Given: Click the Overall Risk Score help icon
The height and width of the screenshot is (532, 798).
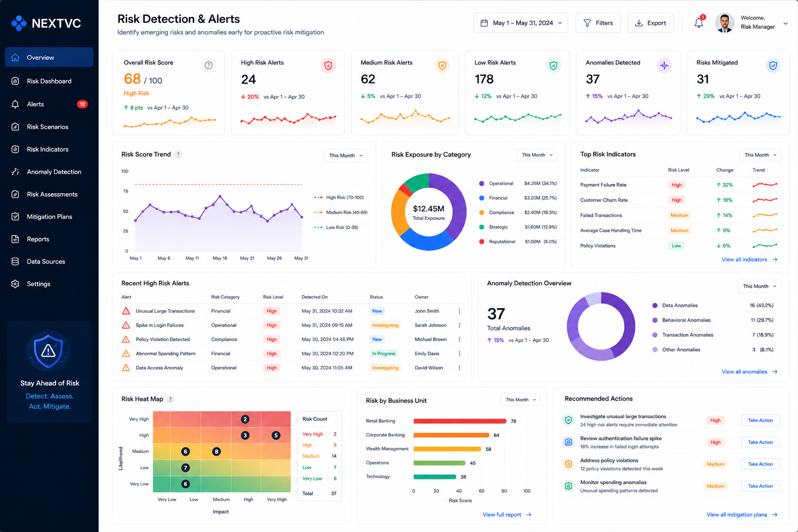Looking at the screenshot, I should 208,65.
